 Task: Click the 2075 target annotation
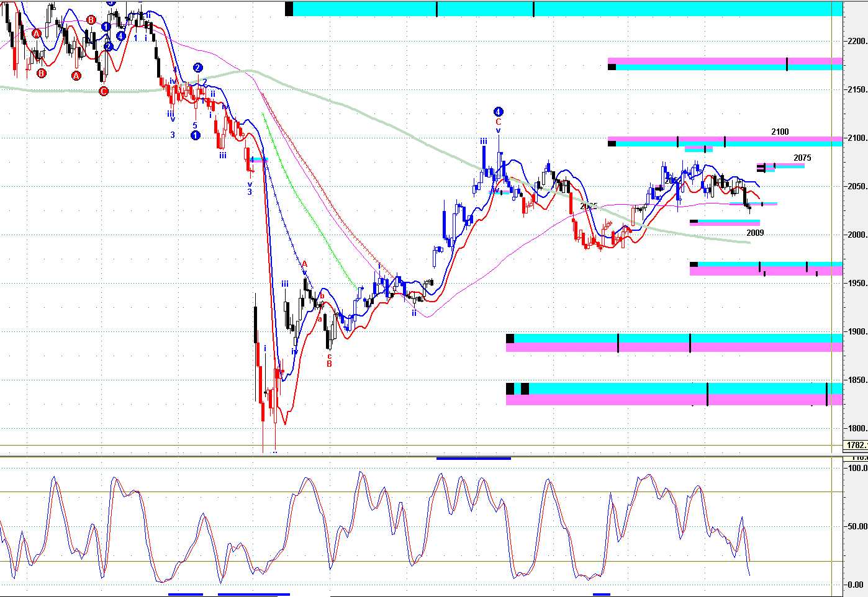tap(802, 158)
